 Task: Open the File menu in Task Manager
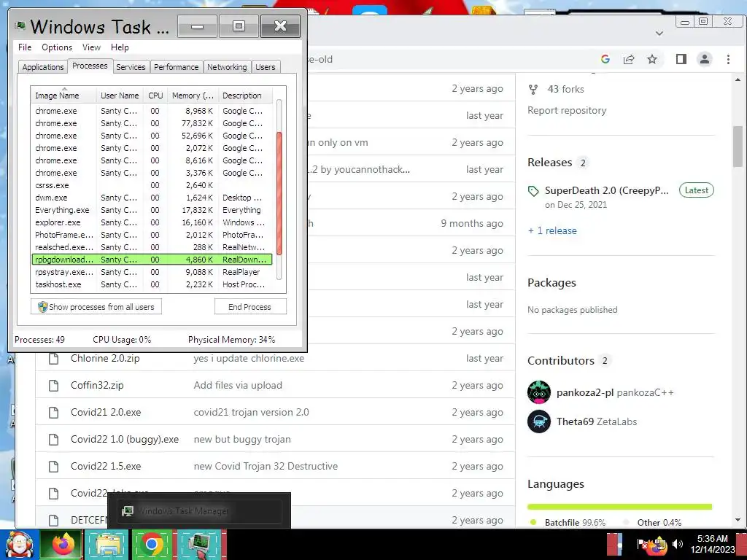tap(25, 47)
